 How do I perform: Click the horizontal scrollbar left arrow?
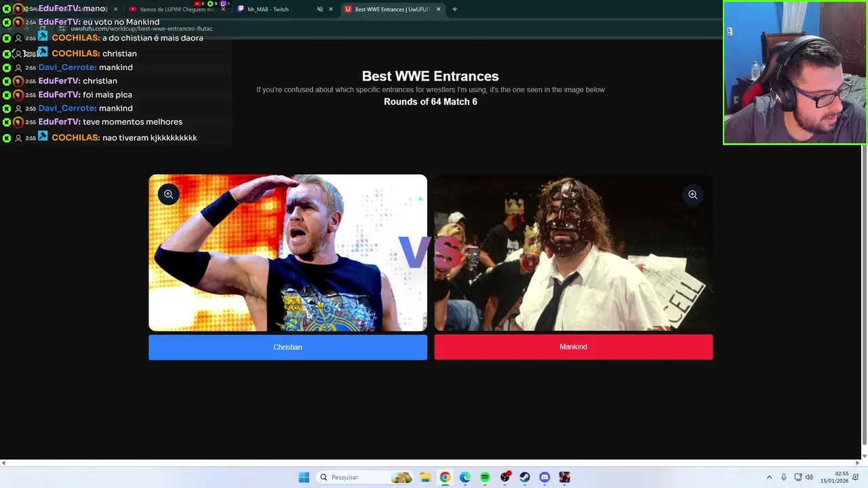pyautogui.click(x=3, y=463)
